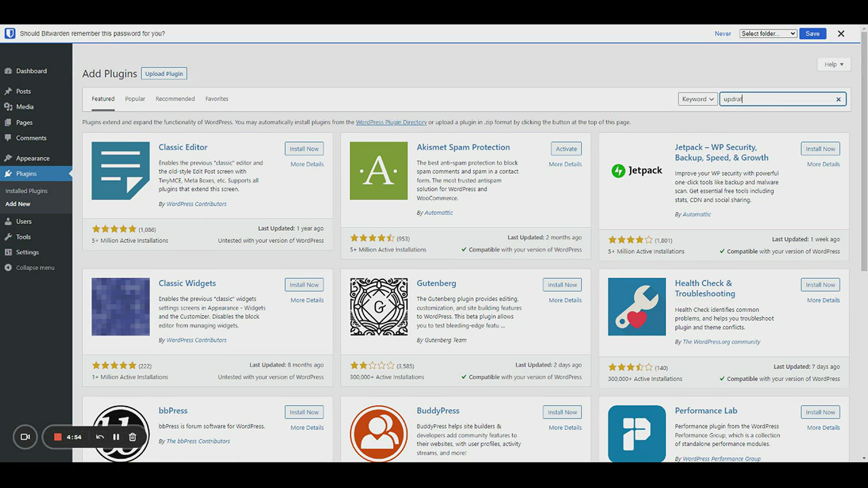The width and height of the screenshot is (868, 488).
Task: Click the page vertical scrollbar
Action: 864,151
